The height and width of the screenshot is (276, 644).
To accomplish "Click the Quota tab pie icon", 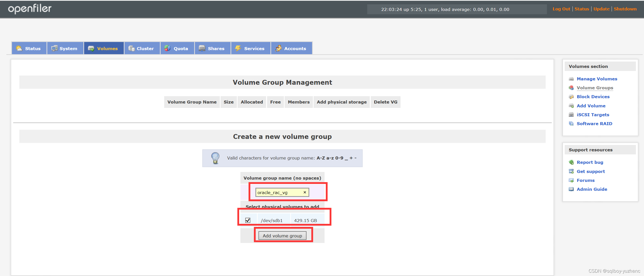I will point(167,48).
